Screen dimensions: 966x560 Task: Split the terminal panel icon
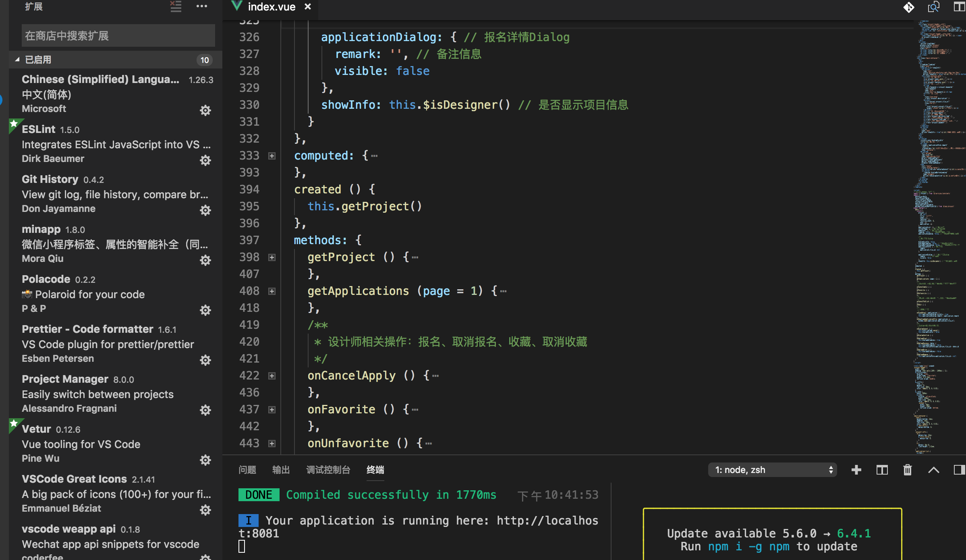click(882, 469)
